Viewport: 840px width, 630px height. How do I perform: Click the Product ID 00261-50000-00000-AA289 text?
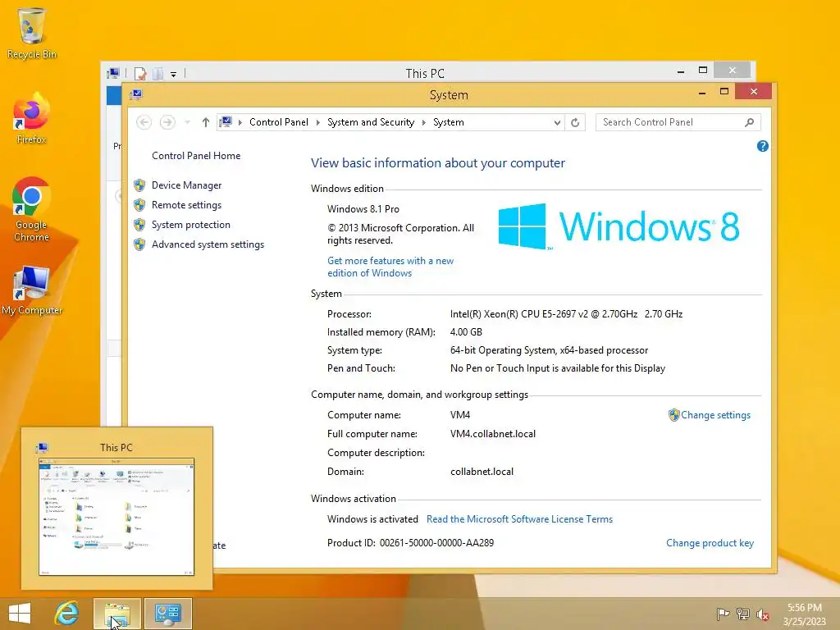click(410, 543)
